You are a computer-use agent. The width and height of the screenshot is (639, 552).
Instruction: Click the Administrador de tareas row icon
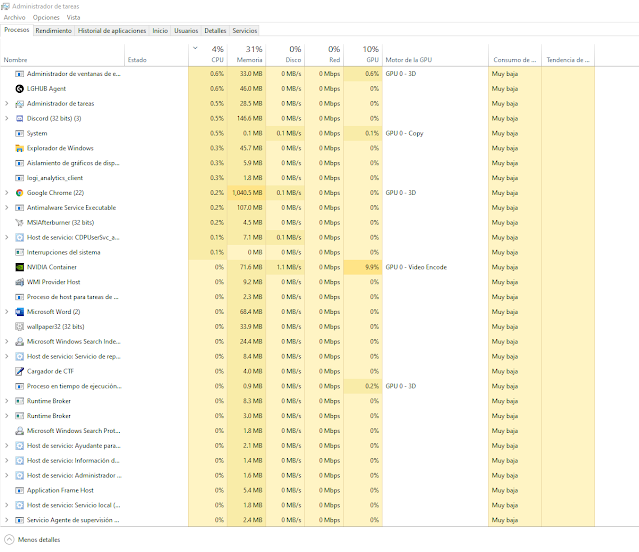tap(19, 103)
